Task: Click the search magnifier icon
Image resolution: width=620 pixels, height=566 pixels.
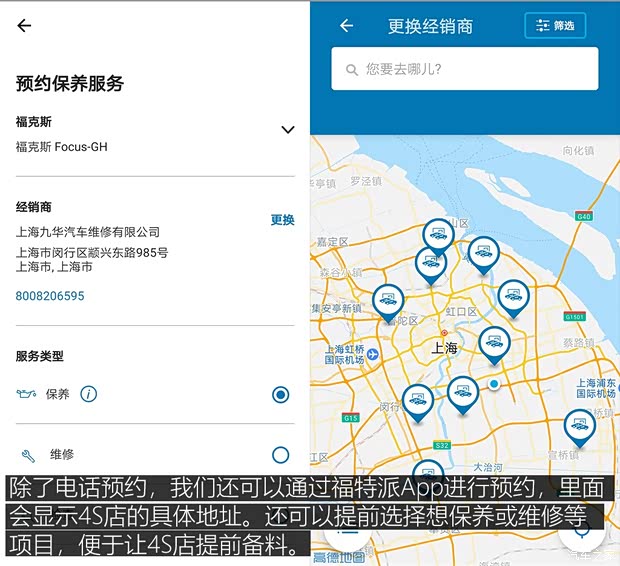Action: (x=352, y=70)
